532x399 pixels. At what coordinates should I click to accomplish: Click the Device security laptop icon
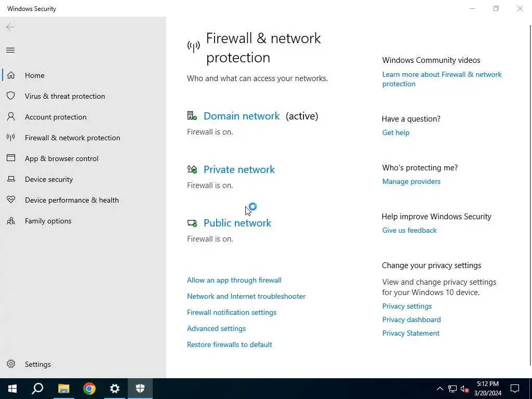click(x=11, y=179)
